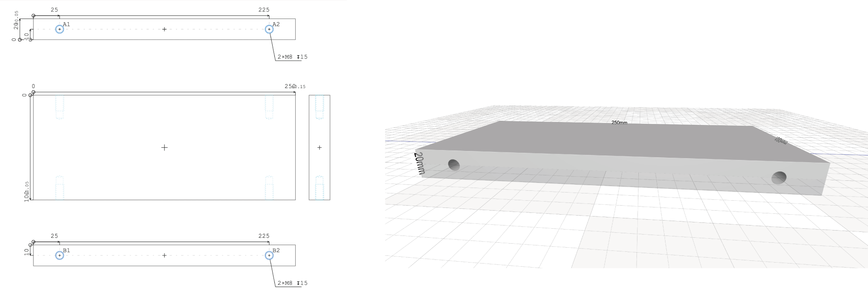Click center cross in the narrow side view
The image size is (868, 292).
319,147
